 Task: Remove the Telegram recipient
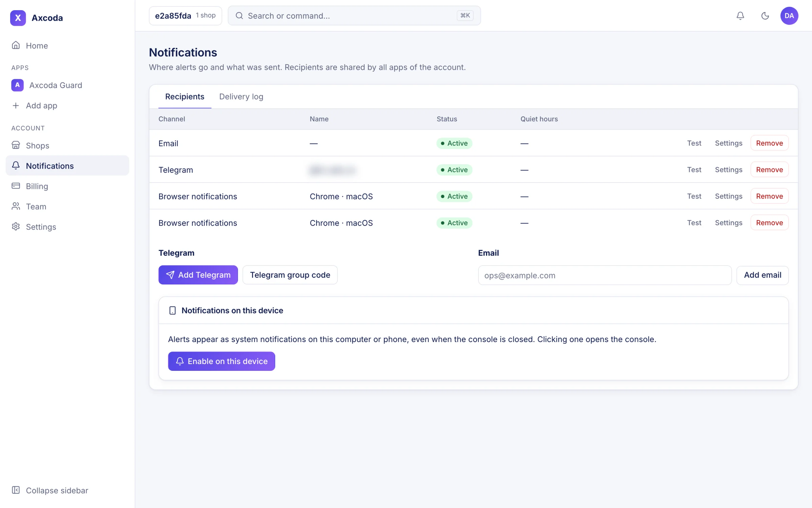[770, 169]
